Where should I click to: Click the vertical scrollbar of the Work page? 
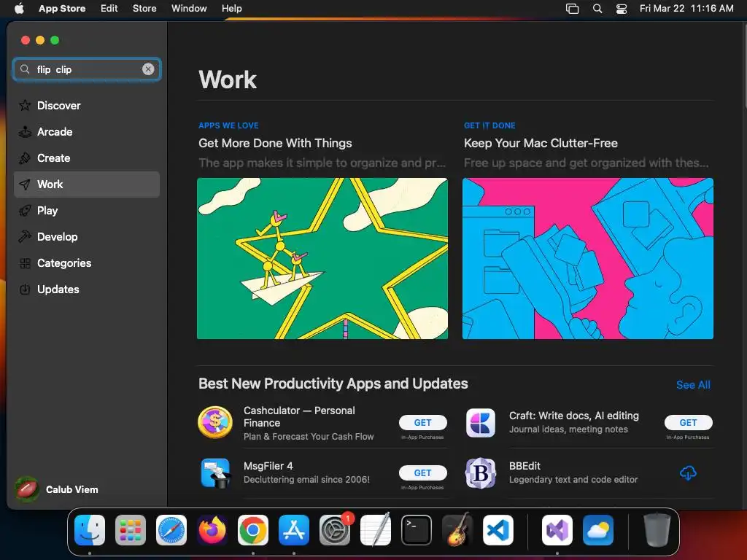coord(744,66)
